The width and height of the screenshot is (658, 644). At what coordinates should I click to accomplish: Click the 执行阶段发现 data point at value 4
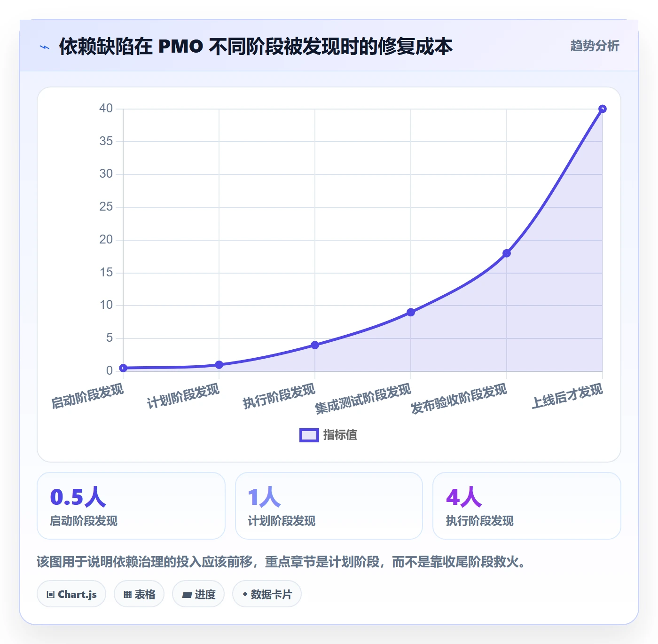pyautogui.click(x=315, y=345)
